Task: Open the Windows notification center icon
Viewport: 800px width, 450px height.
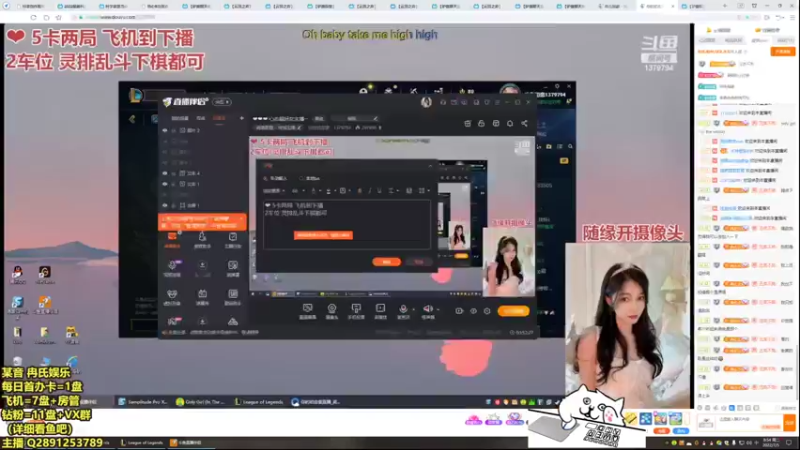Action: click(x=788, y=443)
